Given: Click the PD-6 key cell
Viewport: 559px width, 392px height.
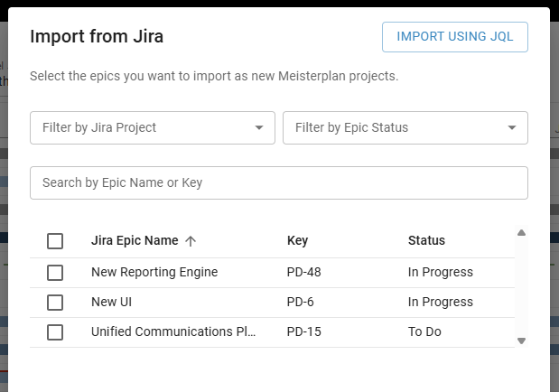Looking at the screenshot, I should tap(300, 302).
